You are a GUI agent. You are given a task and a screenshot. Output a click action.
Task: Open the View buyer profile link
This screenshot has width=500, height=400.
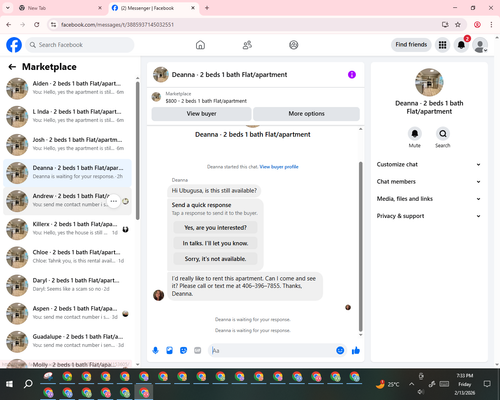(x=279, y=167)
